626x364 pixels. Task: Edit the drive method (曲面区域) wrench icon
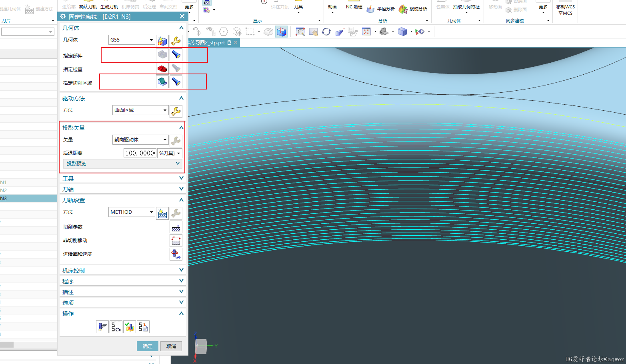[x=176, y=111]
